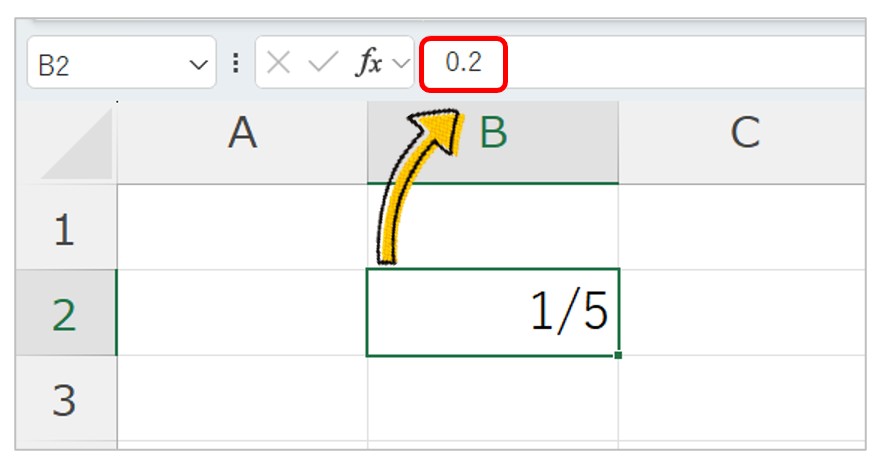Select column C header

pyautogui.click(x=742, y=143)
